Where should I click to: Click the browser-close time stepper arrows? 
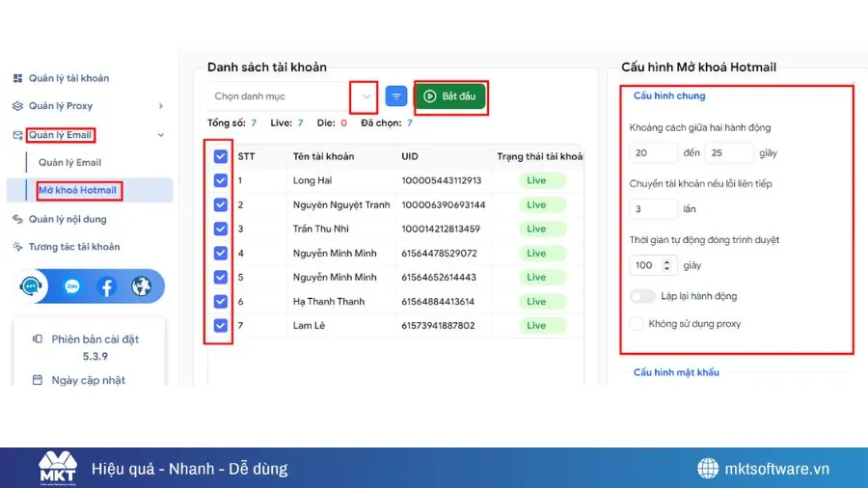tap(667, 265)
